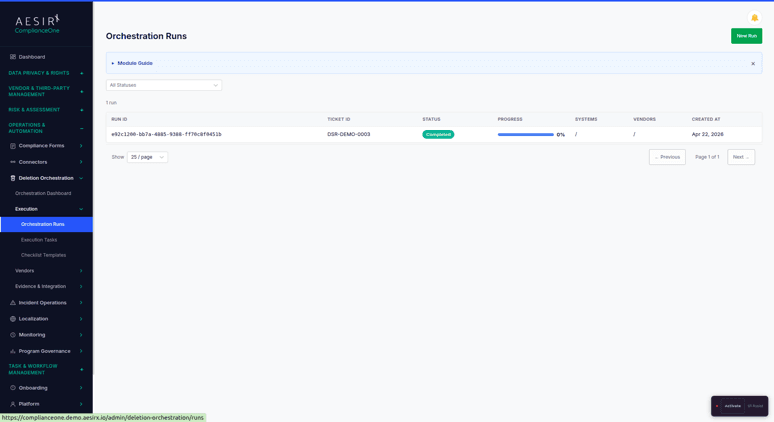Open run e92c1200-bb7a-4885-9388-ff70c8f0451b
This screenshot has width=774, height=422.
pyautogui.click(x=166, y=134)
